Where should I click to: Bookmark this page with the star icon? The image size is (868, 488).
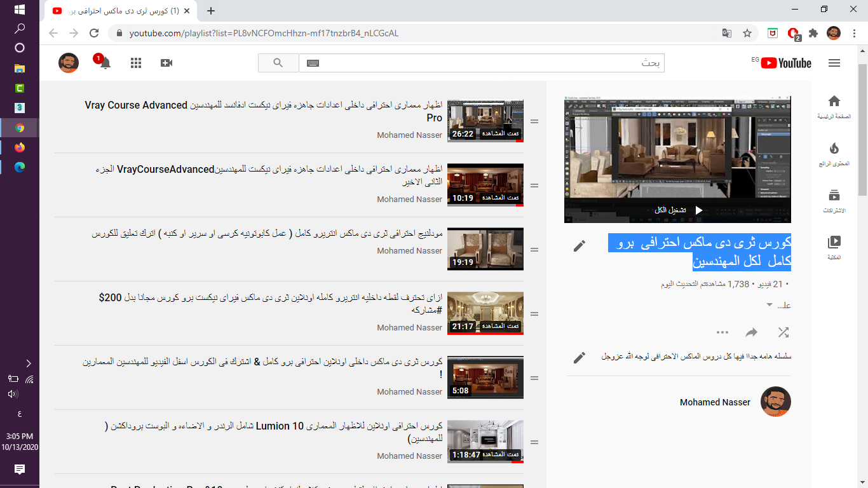pyautogui.click(x=747, y=33)
